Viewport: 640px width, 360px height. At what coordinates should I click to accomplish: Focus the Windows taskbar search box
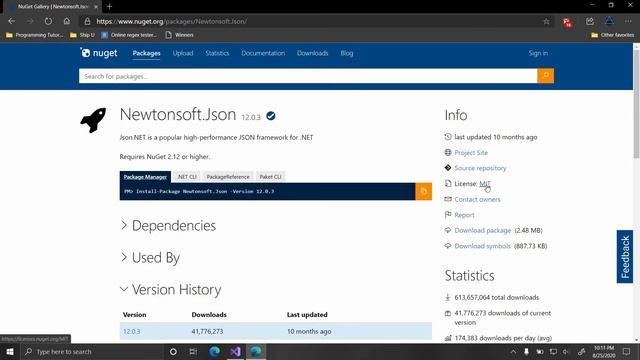point(93,351)
